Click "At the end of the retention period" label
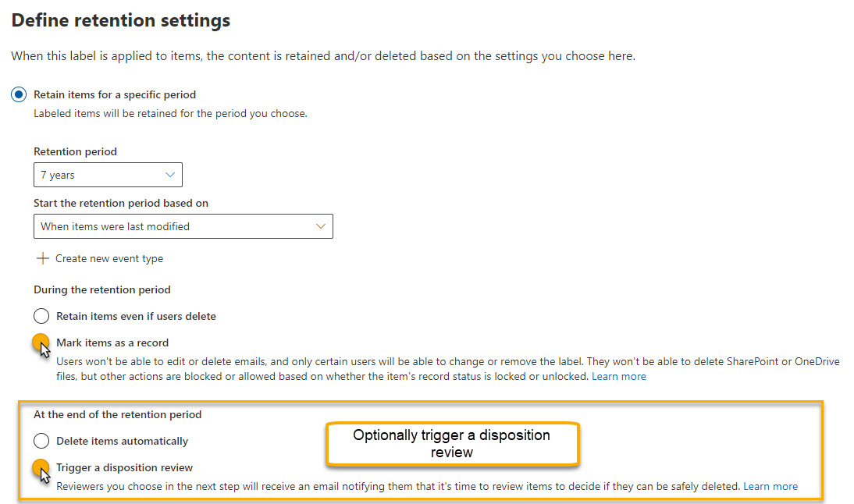854x504 pixels. click(x=117, y=414)
